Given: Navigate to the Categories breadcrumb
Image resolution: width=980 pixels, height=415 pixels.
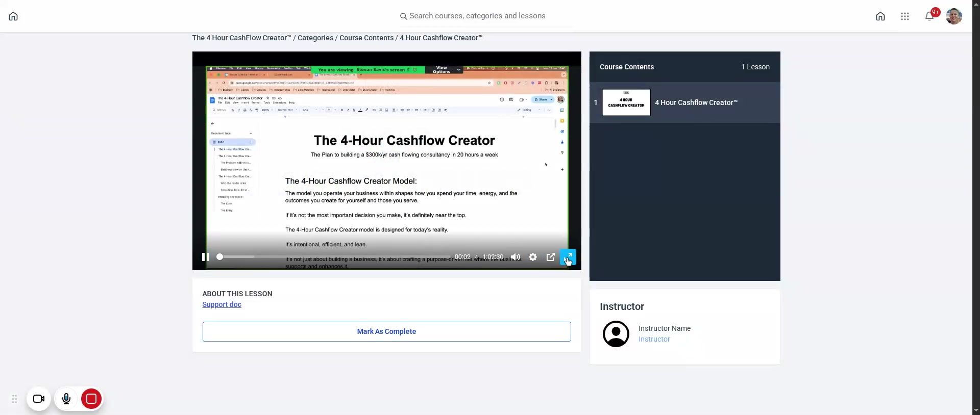Looking at the screenshot, I should (x=315, y=38).
